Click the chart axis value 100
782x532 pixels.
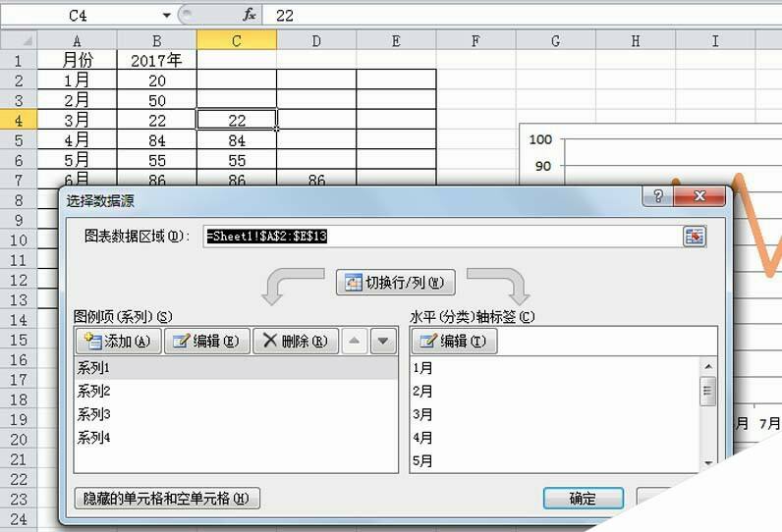540,139
